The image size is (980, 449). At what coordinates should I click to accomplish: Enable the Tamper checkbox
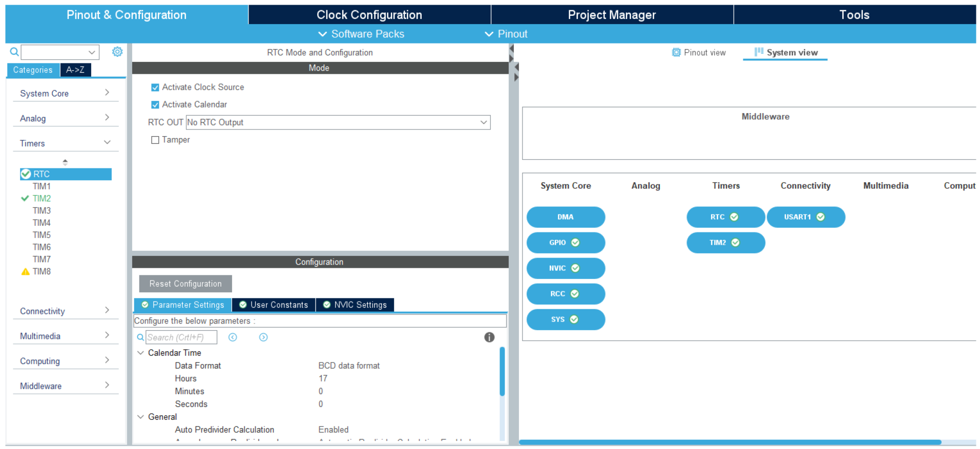point(155,140)
